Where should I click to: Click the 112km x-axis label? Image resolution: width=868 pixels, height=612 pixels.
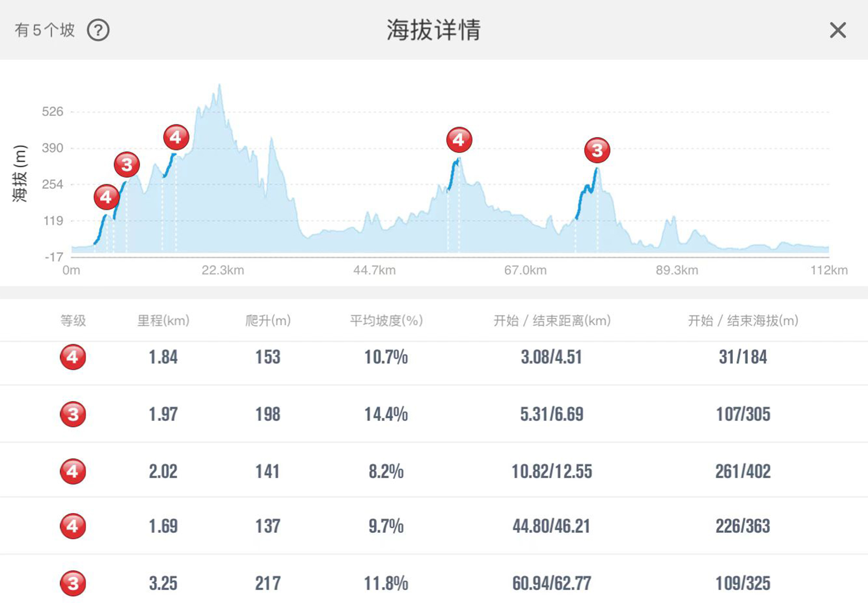829,270
